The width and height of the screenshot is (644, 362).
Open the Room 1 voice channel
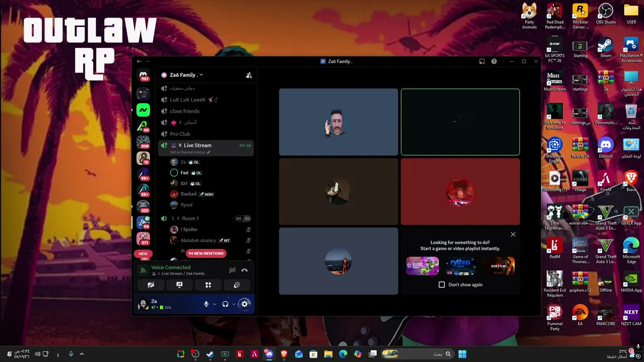tap(206, 218)
